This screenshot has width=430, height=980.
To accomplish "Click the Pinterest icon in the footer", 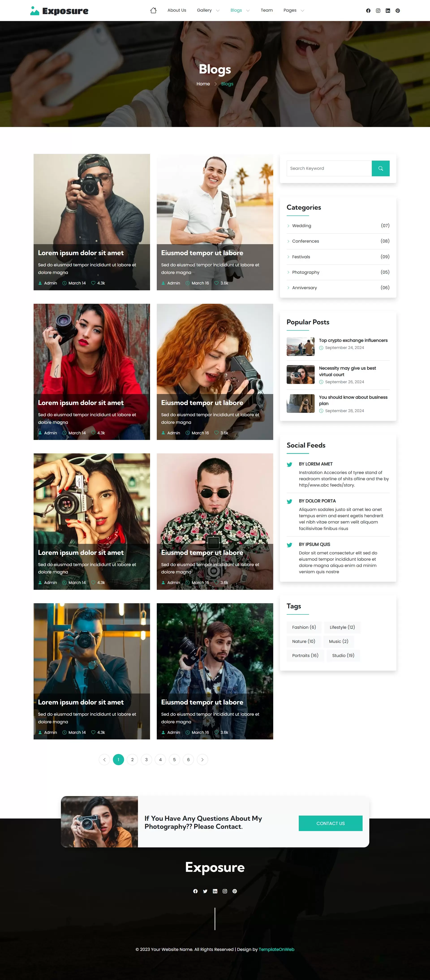I will [x=234, y=891].
